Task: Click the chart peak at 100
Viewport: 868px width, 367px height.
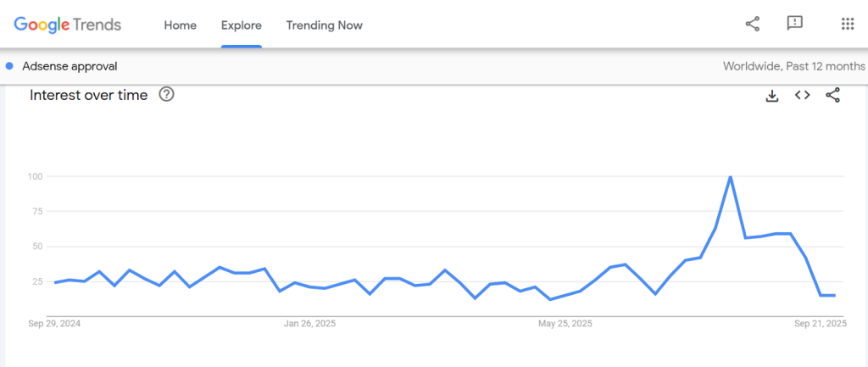Action: (730, 177)
